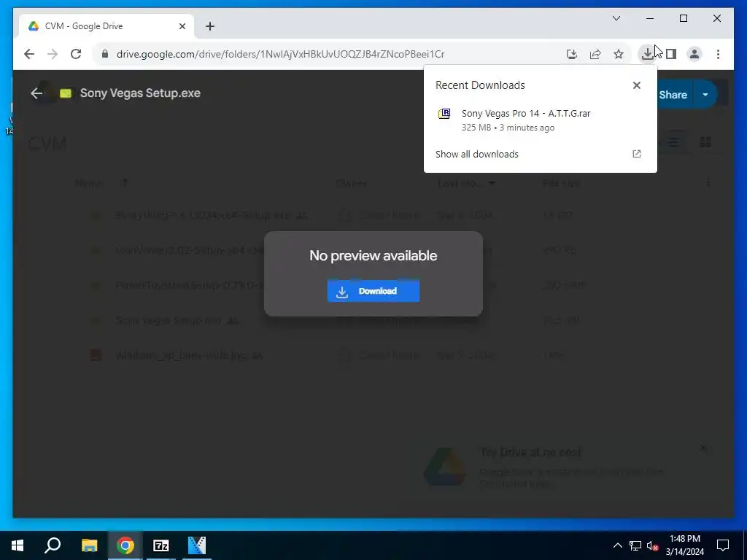Click the Share button
Viewport: 747px width, 560px height.
tap(673, 95)
